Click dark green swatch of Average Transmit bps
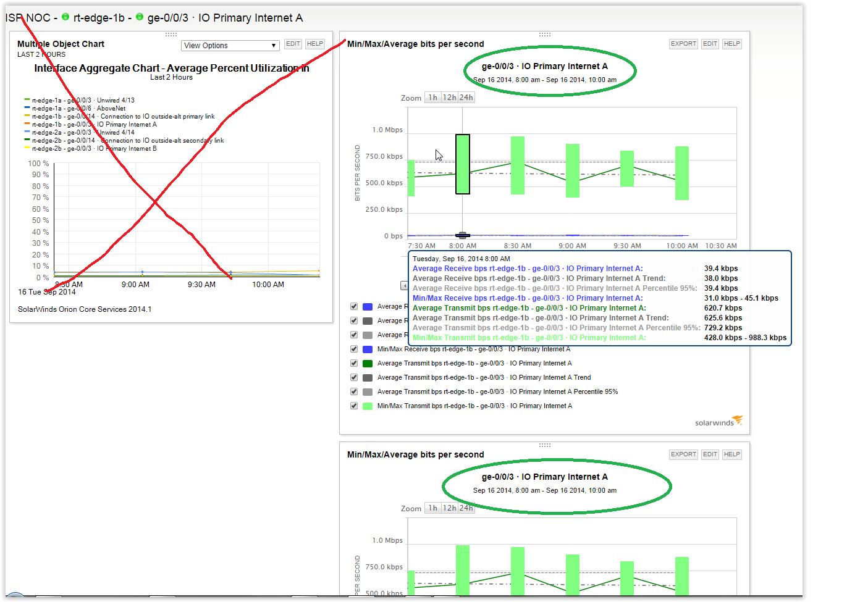The image size is (868, 602). click(x=368, y=364)
